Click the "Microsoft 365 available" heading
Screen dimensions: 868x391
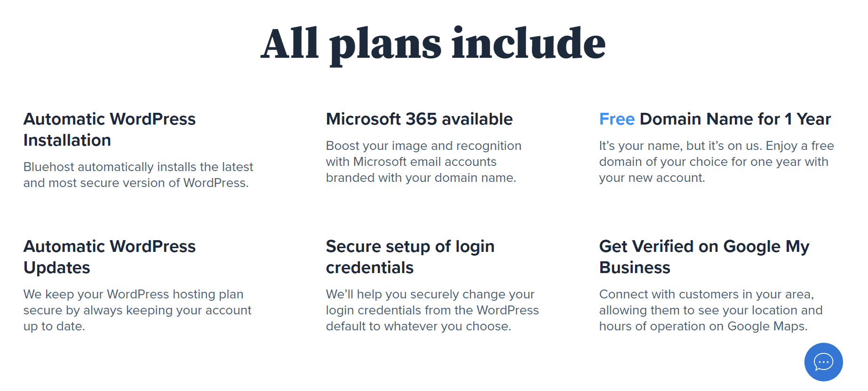[419, 119]
